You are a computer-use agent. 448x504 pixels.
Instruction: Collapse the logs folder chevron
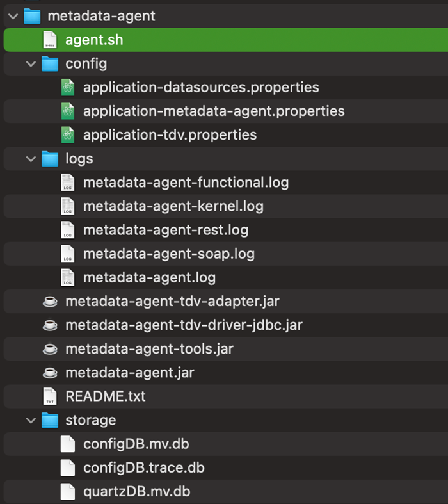pyautogui.click(x=31, y=159)
